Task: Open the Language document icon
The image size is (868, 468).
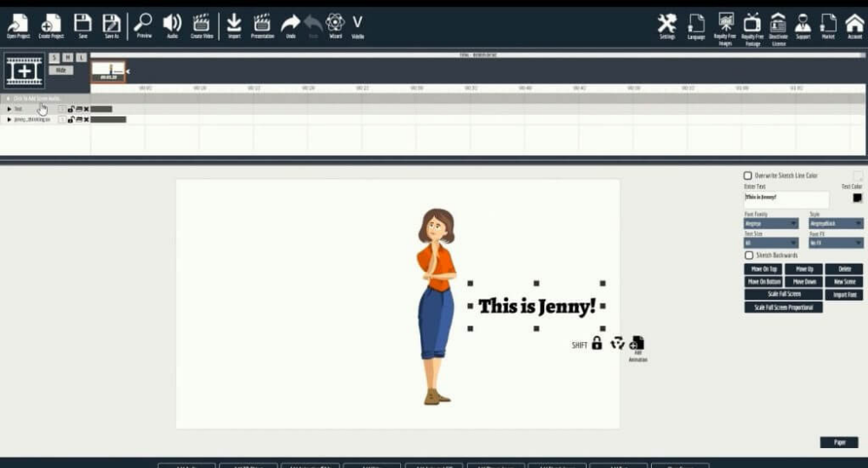Action: tap(696, 27)
